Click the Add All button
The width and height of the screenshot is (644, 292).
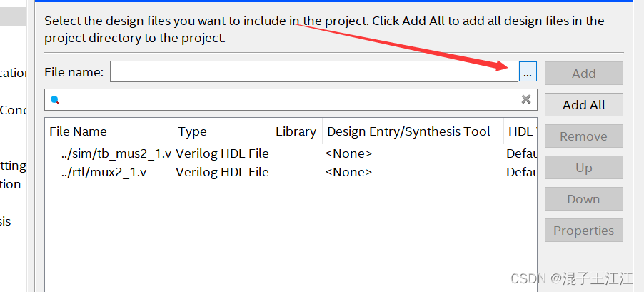[x=583, y=105]
